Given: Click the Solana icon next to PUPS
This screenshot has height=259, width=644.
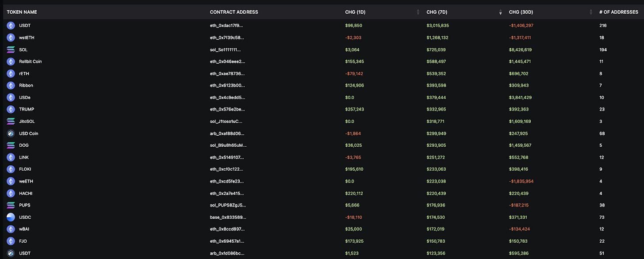Looking at the screenshot, I should pyautogui.click(x=11, y=205).
